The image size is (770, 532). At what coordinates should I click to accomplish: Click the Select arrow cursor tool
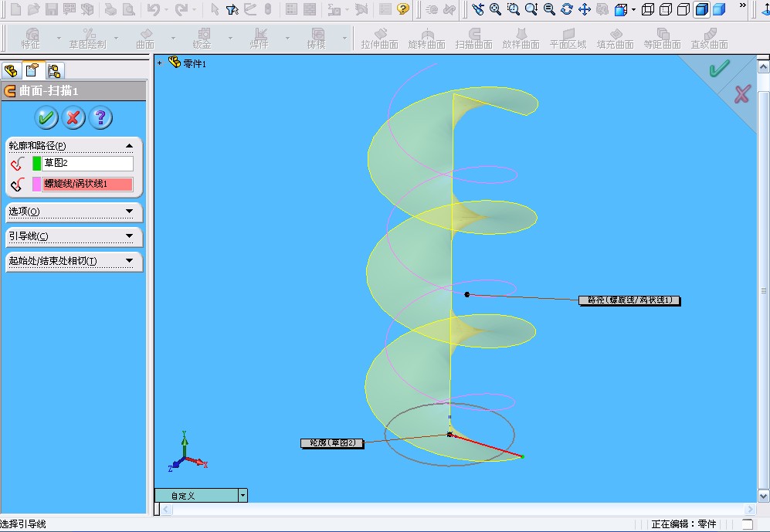click(x=215, y=8)
